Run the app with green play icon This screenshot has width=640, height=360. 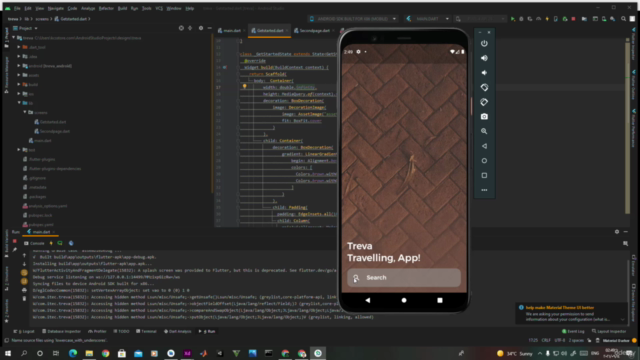513,19
